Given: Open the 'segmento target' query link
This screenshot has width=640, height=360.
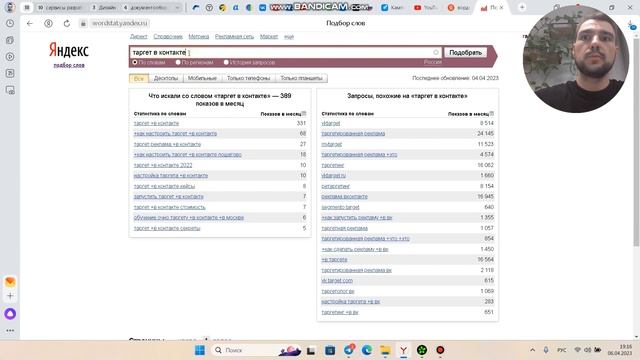Looking at the screenshot, I should [340, 207].
